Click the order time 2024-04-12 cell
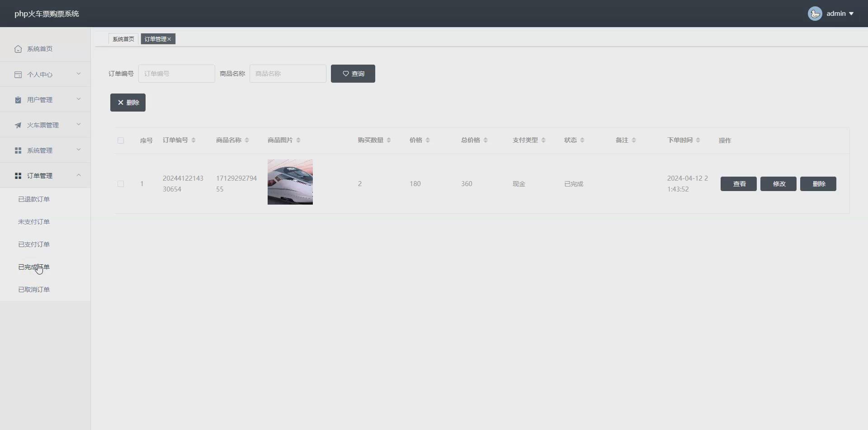Screen dimensions: 868x430 tap(688, 184)
